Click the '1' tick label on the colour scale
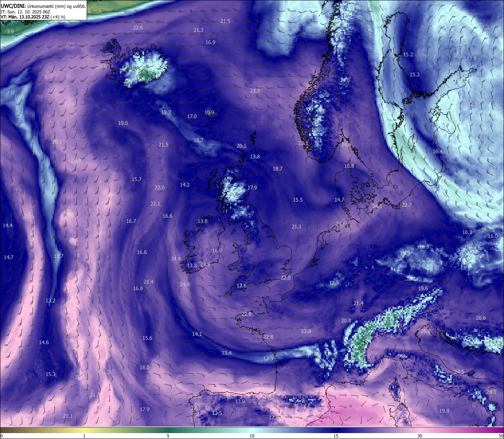This screenshot has width=504, height=439. pyautogui.click(x=84, y=436)
